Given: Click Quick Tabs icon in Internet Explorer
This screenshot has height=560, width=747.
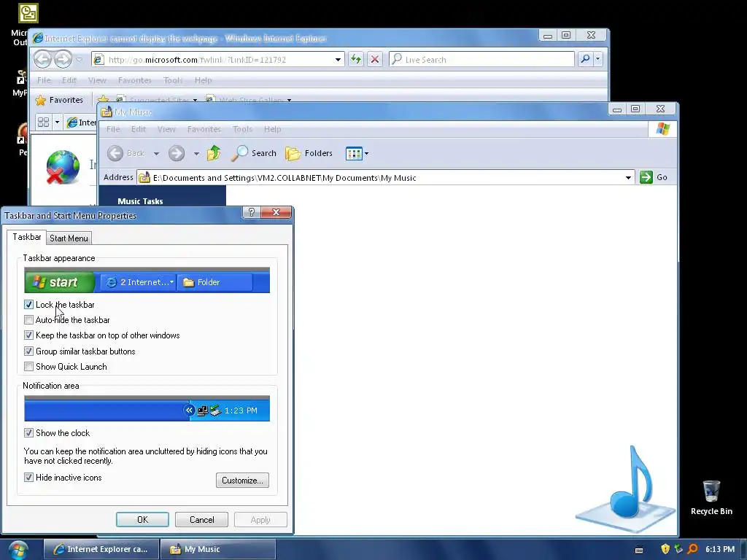Looking at the screenshot, I should tap(43, 122).
